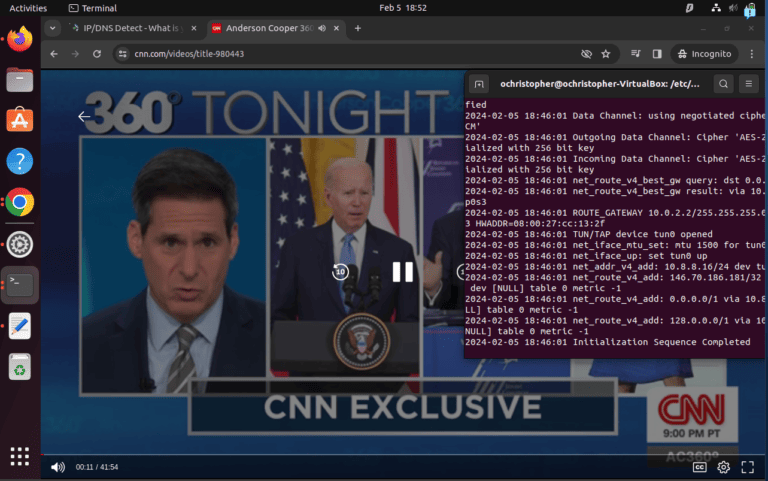The height and width of the screenshot is (481, 768).
Task: Enter fullscreen video mode
Action: tap(747, 467)
